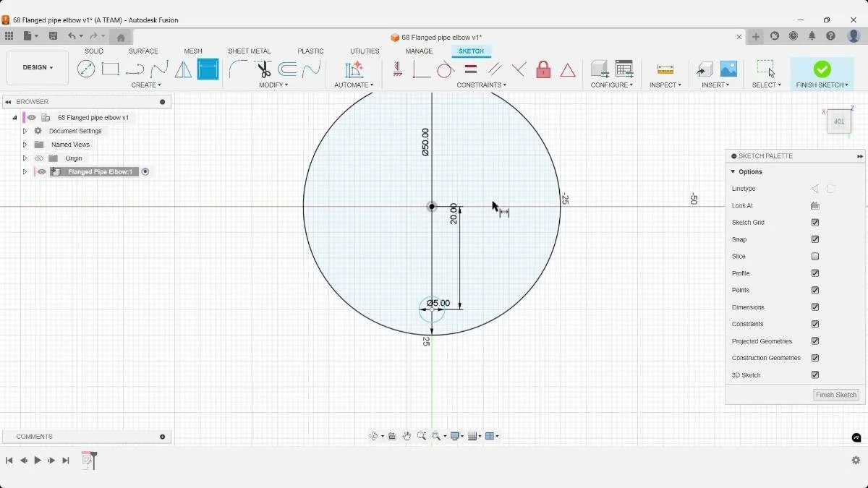This screenshot has height=488, width=868.
Task: Open the INSPECT dropdown menu
Action: tap(665, 85)
